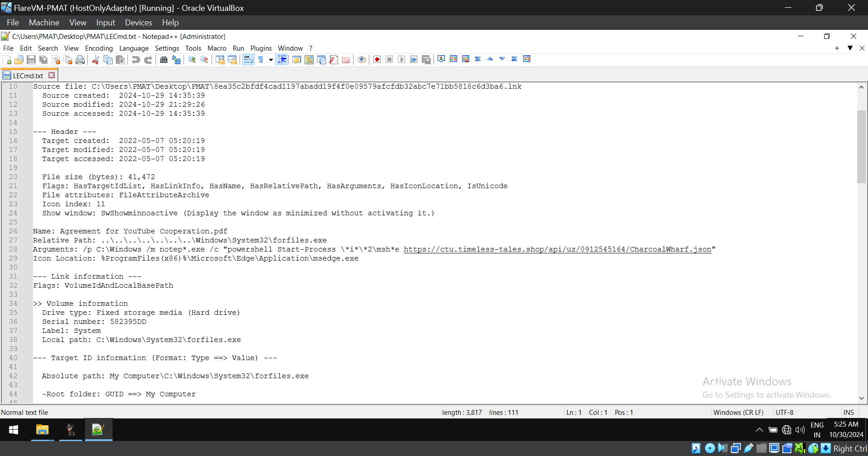Click the Windows Start button
This screenshot has width=868, height=456.
click(14, 430)
